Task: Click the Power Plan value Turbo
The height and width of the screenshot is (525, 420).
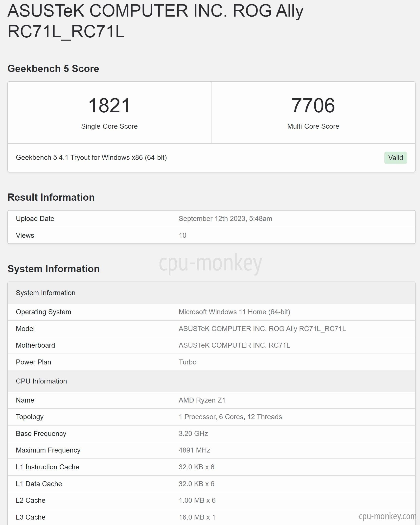Action: tap(187, 362)
